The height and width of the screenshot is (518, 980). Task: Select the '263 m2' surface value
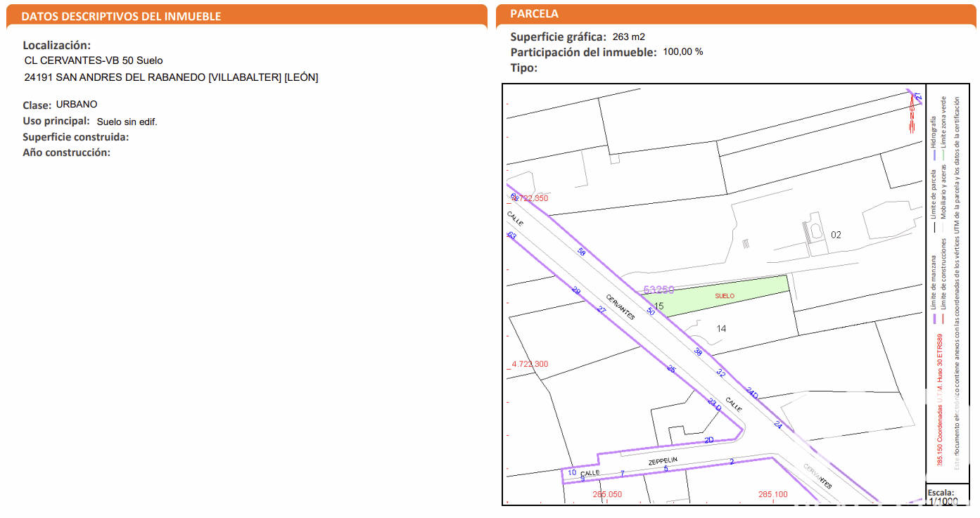[x=628, y=37]
